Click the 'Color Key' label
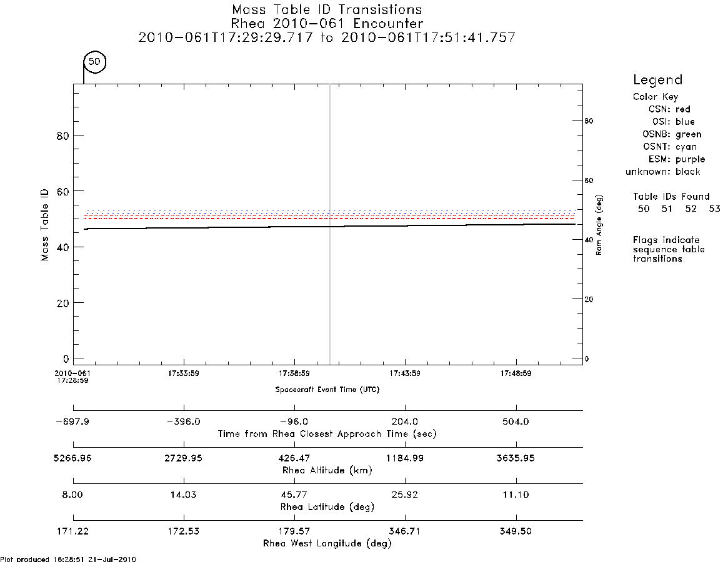Viewport: 728px width, 562px height. [x=655, y=97]
